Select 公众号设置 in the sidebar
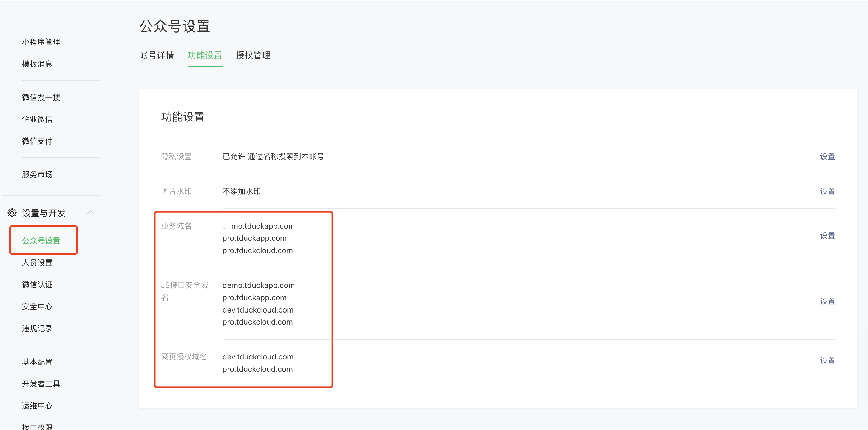 41,241
